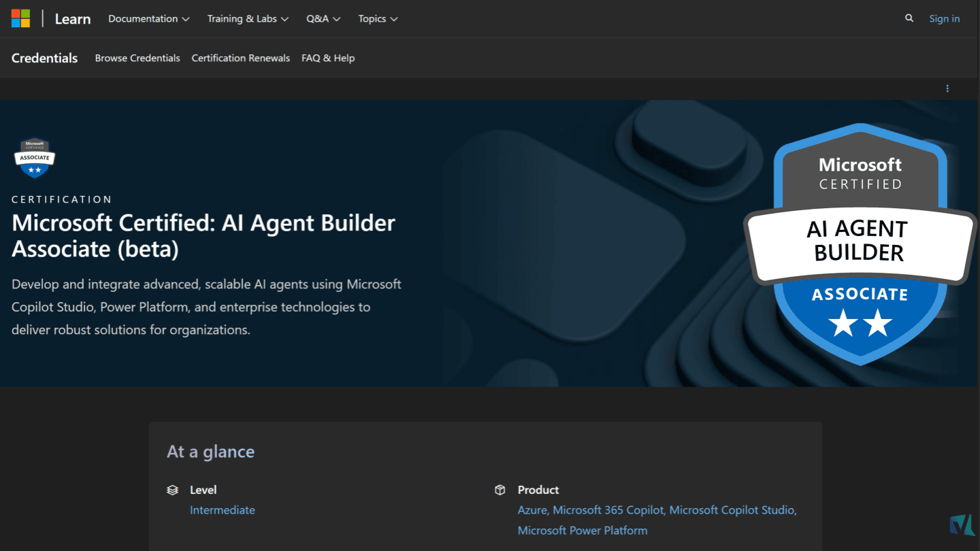Click the Microsoft 365 Copilot link
Image resolution: width=980 pixels, height=551 pixels.
pos(608,510)
